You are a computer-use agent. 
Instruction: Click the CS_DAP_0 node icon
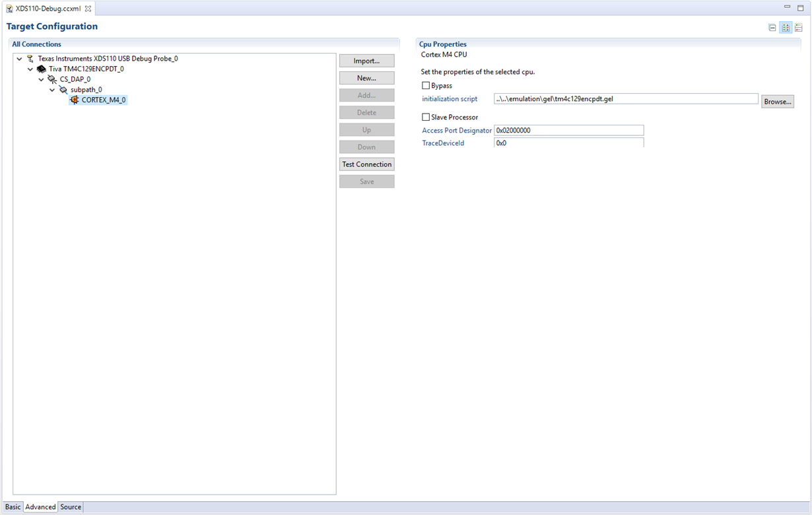(x=52, y=79)
